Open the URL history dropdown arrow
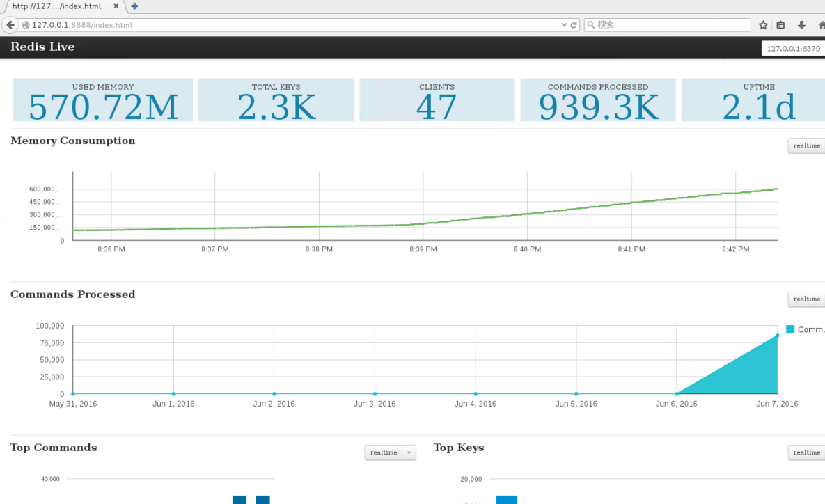The height and width of the screenshot is (504, 825). tap(564, 25)
